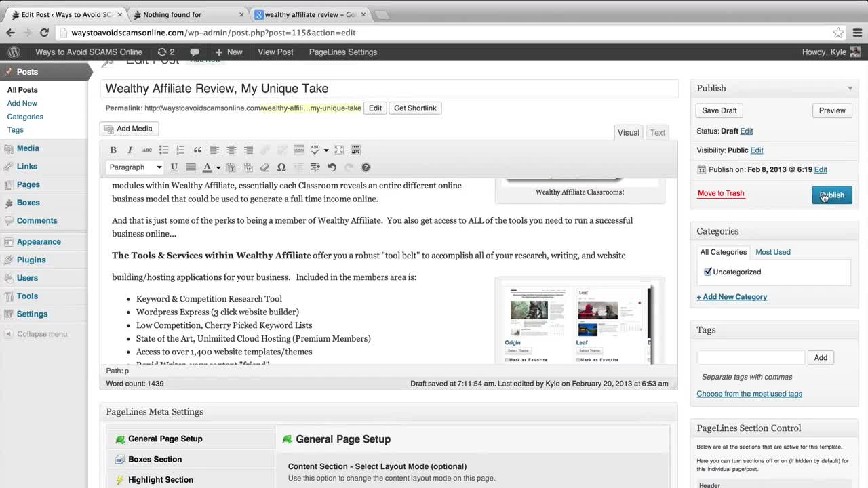Select the Most Used categories tab
This screenshot has width=868, height=488.
pyautogui.click(x=773, y=252)
